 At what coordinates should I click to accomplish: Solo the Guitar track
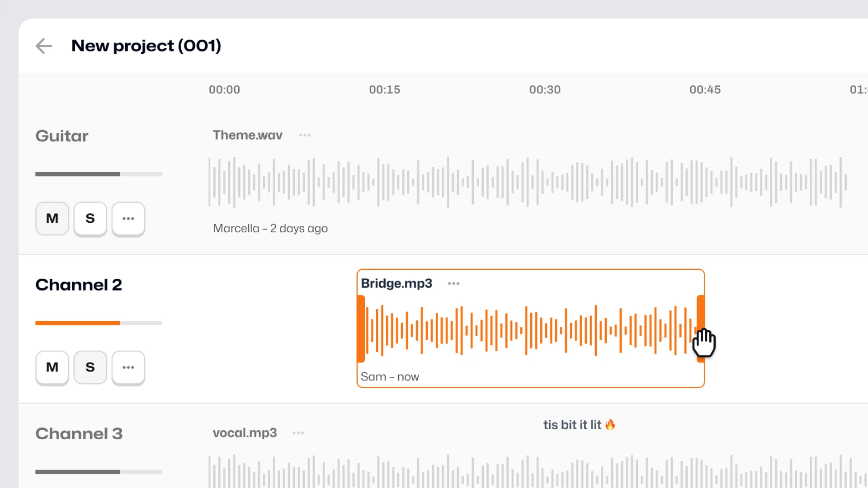pos(90,218)
